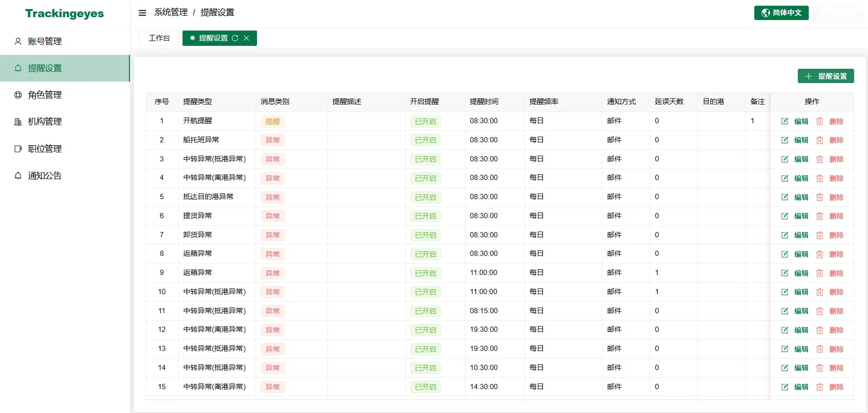The height and width of the screenshot is (413, 868).
Task: Open 机构管理 in the sidebar
Action: click(65, 122)
